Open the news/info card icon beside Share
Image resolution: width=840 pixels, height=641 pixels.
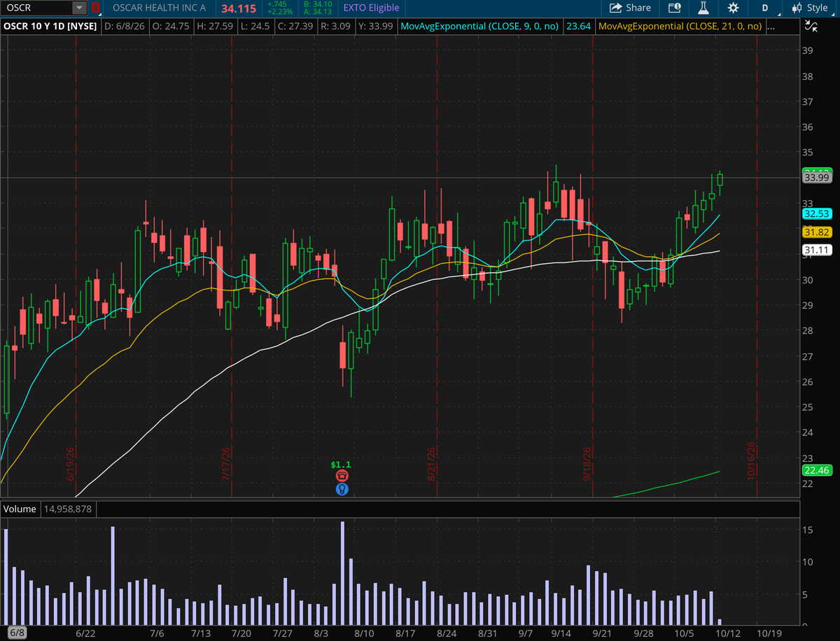[675, 8]
